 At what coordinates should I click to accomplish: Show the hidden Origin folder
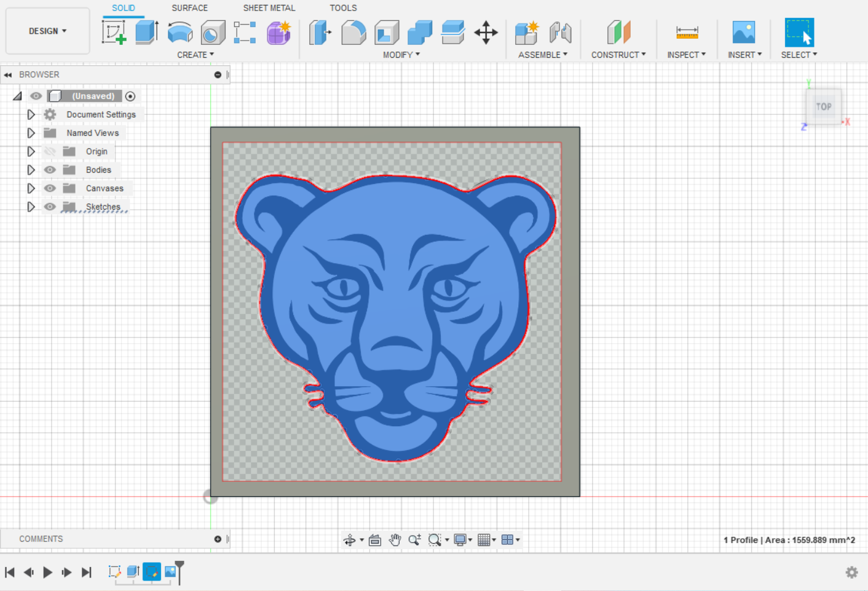coord(50,151)
